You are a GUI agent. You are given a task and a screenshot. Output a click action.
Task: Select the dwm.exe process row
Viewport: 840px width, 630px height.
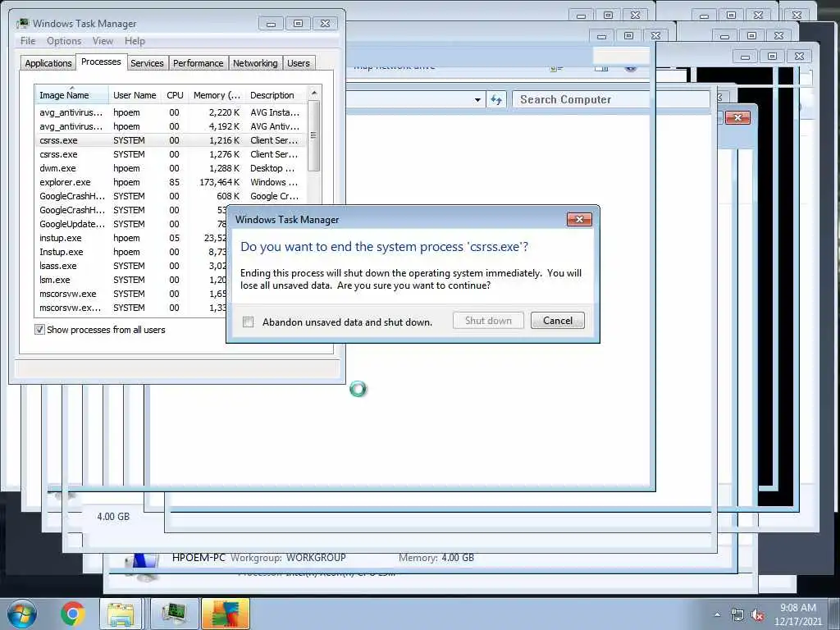click(x=171, y=168)
